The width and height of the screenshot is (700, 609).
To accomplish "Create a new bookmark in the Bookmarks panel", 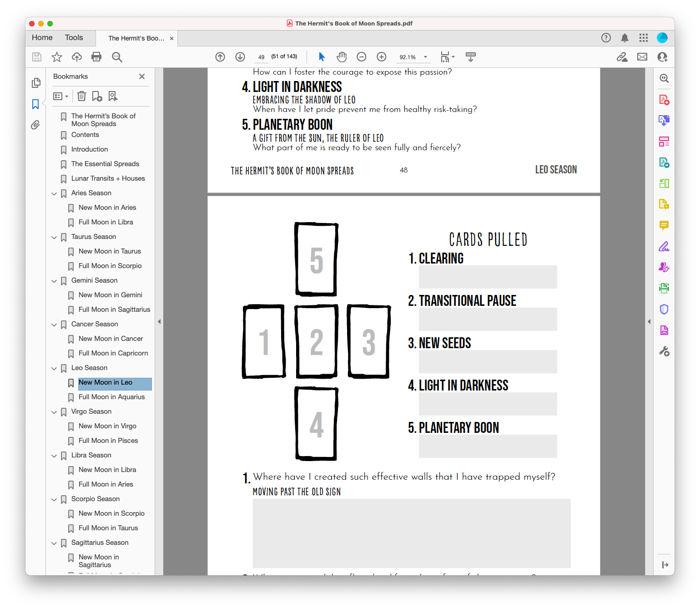I will tap(96, 96).
